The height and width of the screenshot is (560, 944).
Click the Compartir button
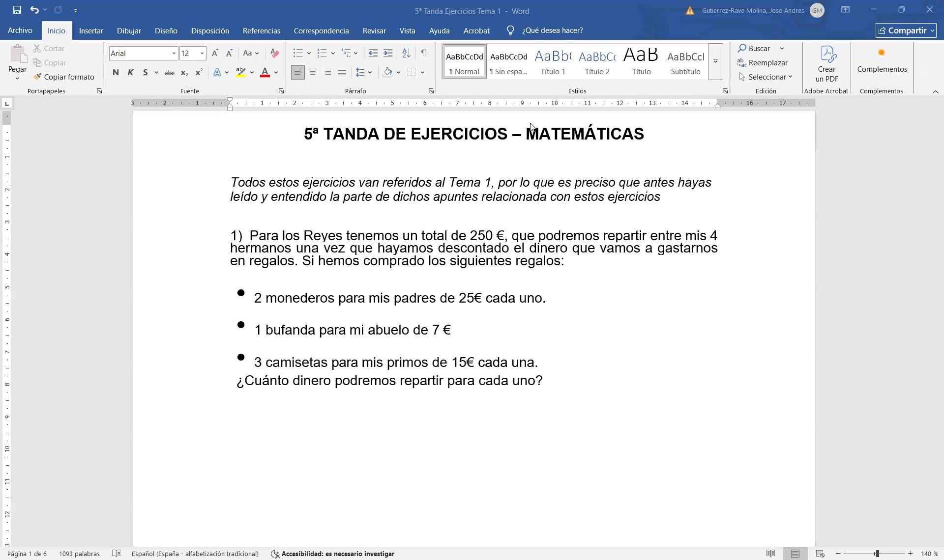pyautogui.click(x=905, y=30)
